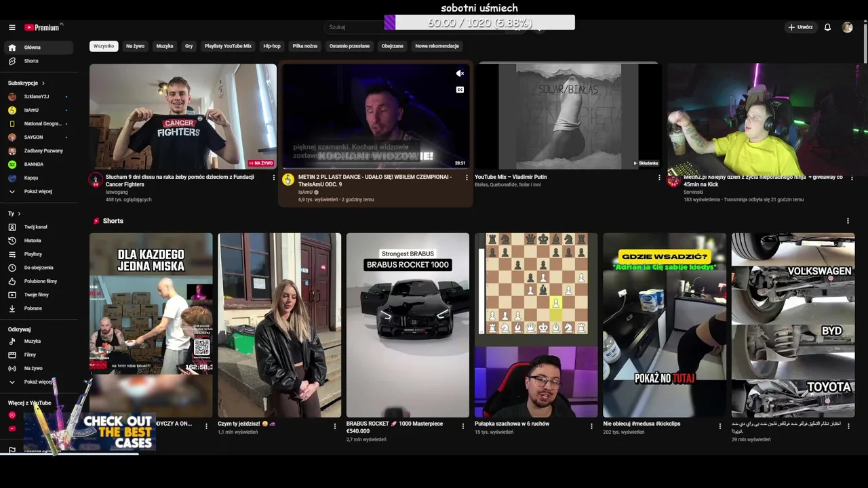The height and width of the screenshot is (488, 868).
Task: Select the Muzyka filter chip
Action: click(165, 46)
